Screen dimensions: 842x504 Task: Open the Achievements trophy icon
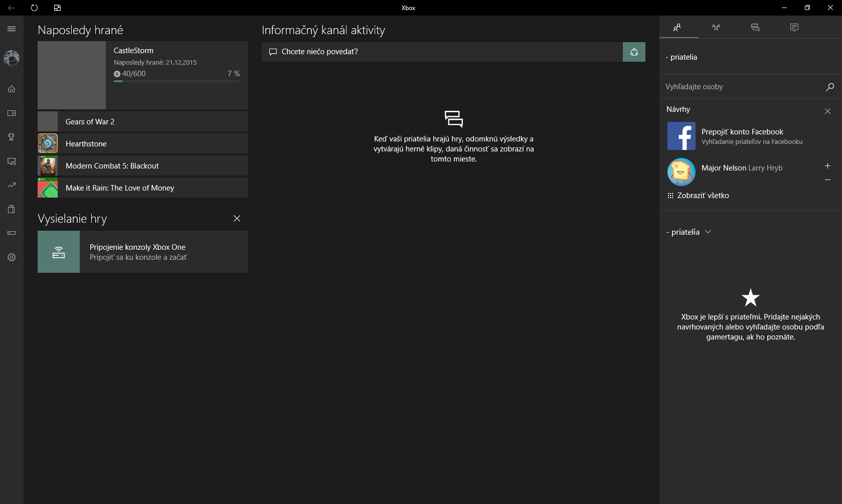(12, 137)
